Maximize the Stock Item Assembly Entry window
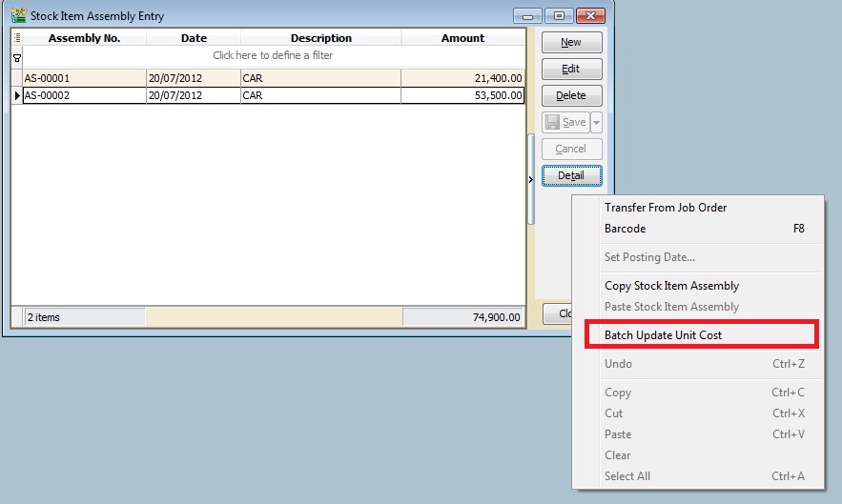The height and width of the screenshot is (504, 842). pos(559,16)
